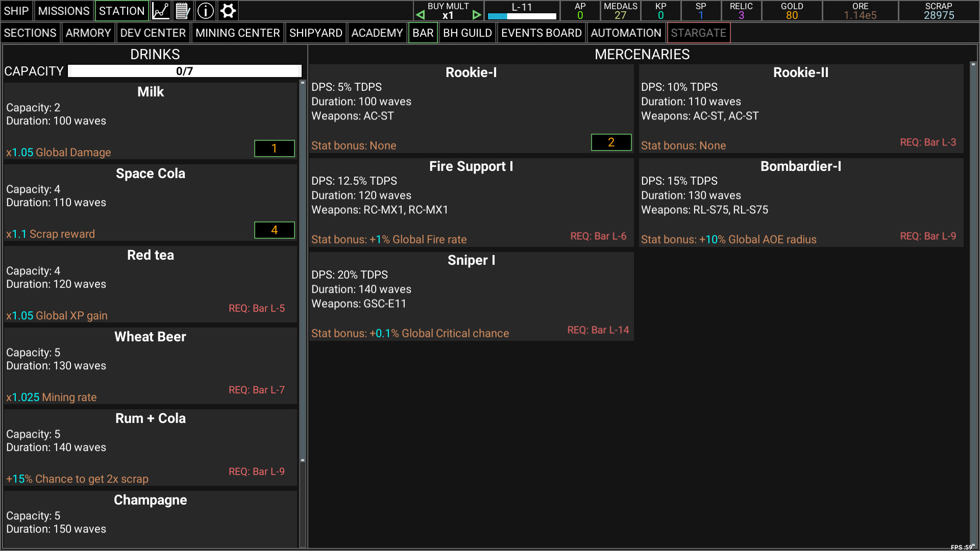Switch to the STATION tab
The width and height of the screenshot is (980, 551).
click(121, 10)
